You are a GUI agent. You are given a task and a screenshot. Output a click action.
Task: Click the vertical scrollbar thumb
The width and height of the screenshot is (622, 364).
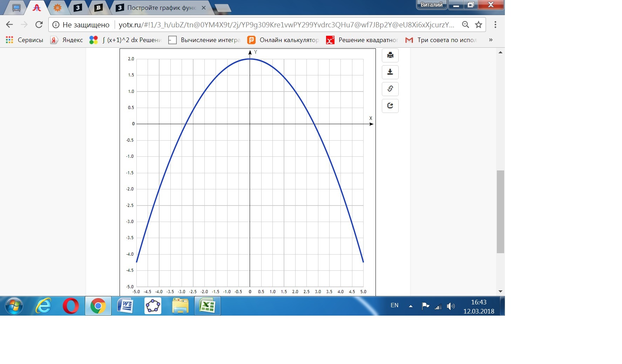pyautogui.click(x=500, y=211)
